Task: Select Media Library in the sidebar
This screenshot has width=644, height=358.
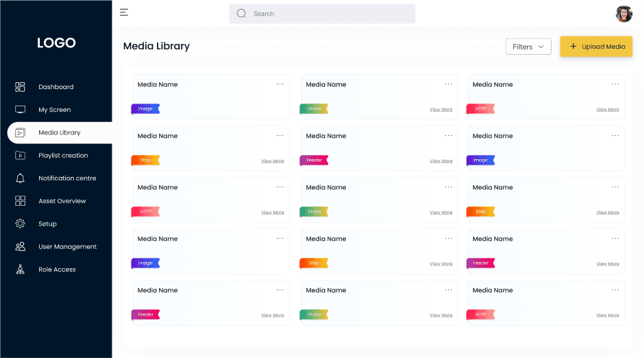Action: point(60,132)
